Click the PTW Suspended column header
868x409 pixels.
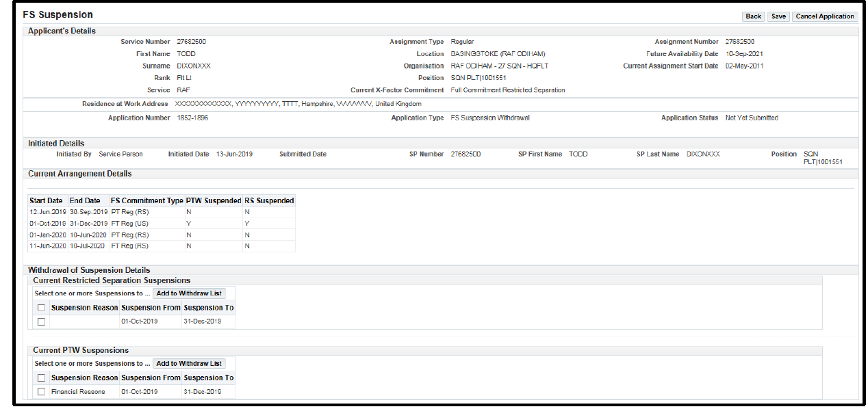click(x=214, y=201)
